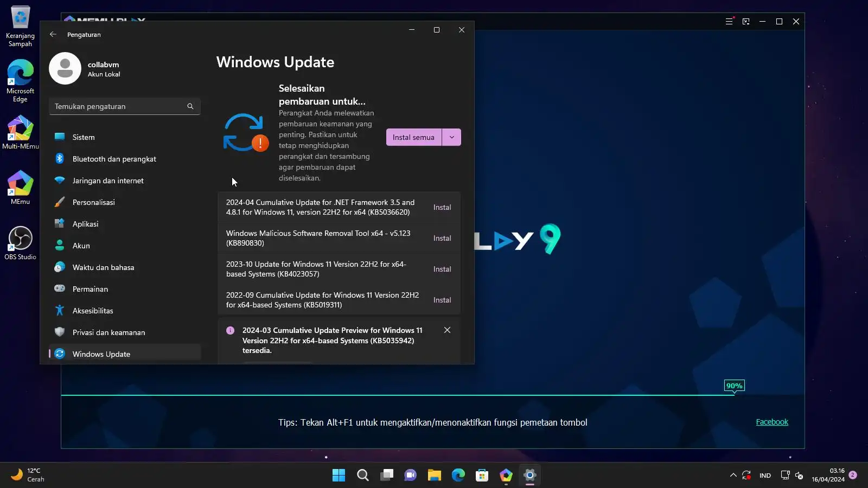Open Task View on taskbar

(x=387, y=476)
